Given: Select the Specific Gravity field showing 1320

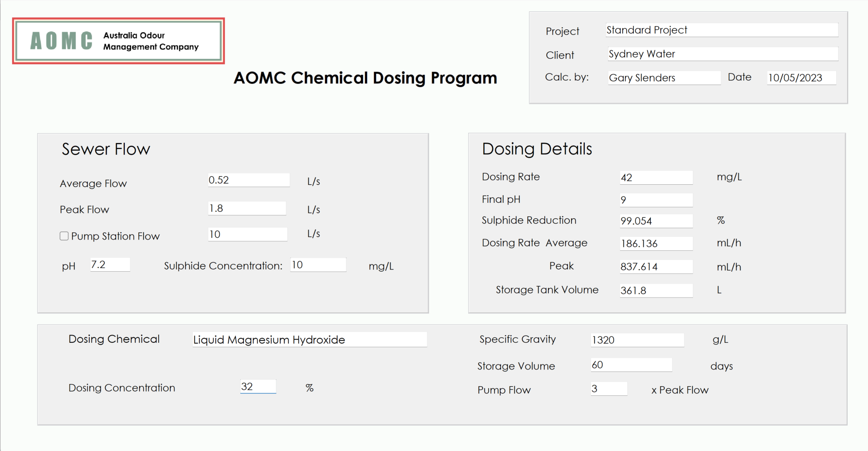Looking at the screenshot, I should [x=637, y=340].
